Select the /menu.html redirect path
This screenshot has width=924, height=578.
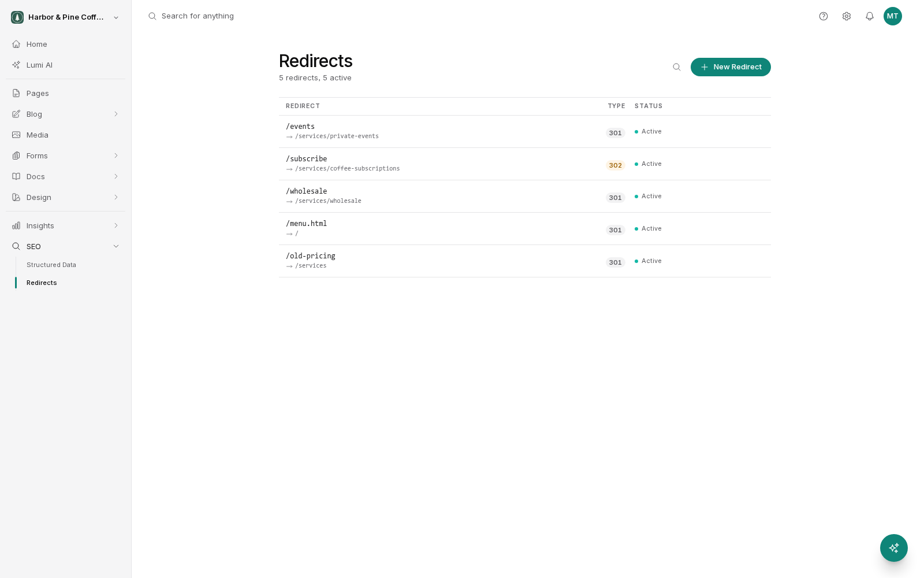point(307,224)
